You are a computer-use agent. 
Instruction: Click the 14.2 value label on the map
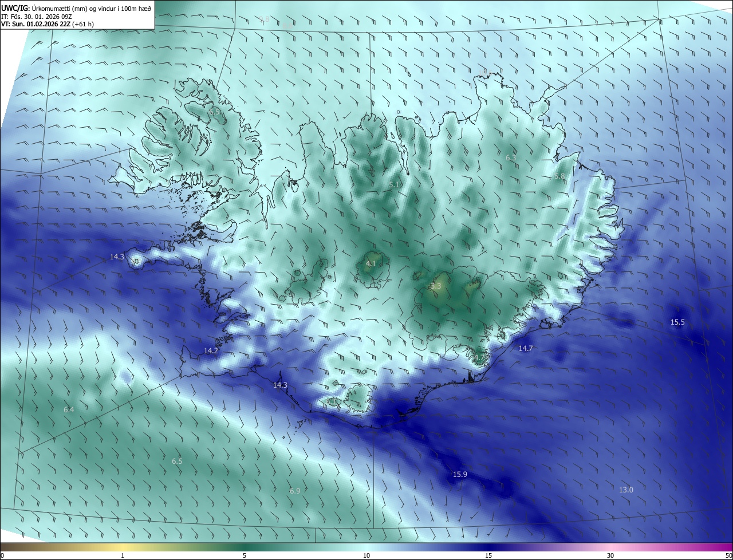211,350
